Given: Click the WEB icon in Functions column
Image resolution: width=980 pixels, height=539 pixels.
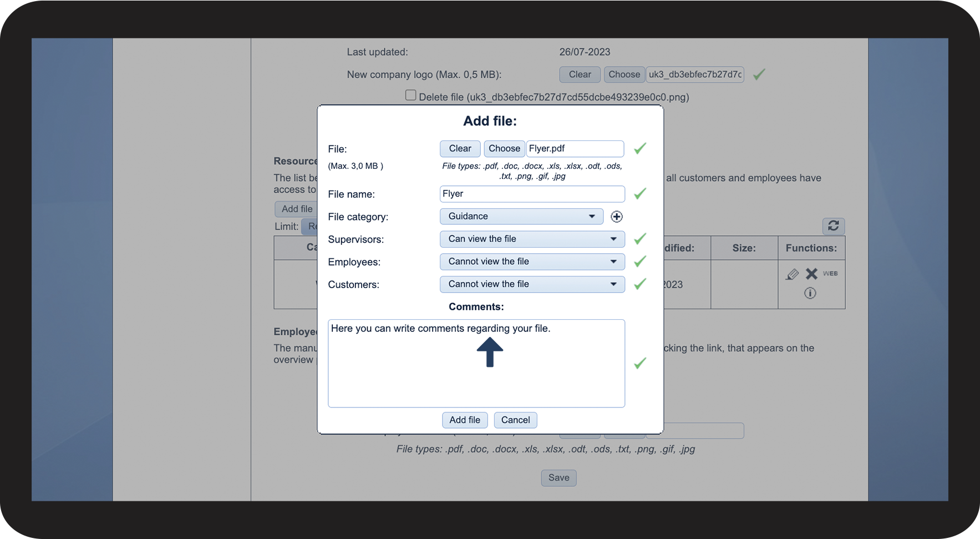Looking at the screenshot, I should [830, 274].
